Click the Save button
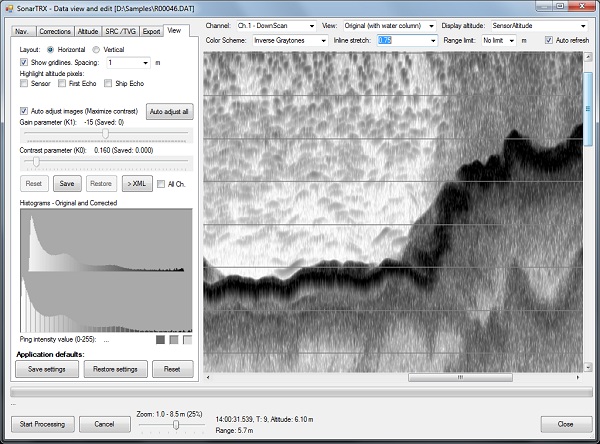 67,184
